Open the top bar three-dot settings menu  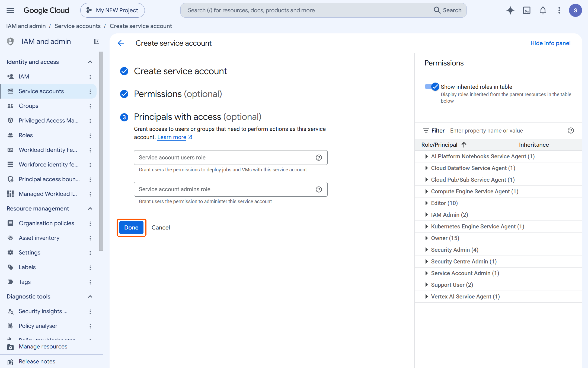pyautogui.click(x=559, y=10)
